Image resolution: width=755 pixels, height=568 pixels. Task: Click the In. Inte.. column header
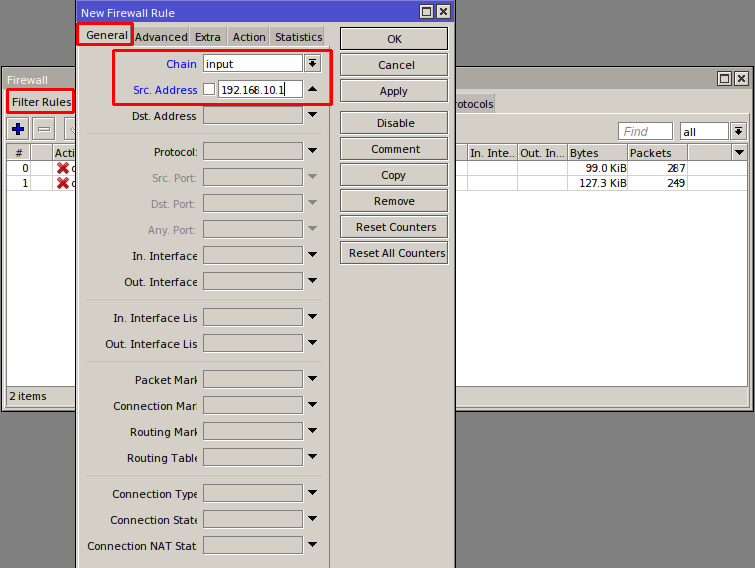point(492,153)
